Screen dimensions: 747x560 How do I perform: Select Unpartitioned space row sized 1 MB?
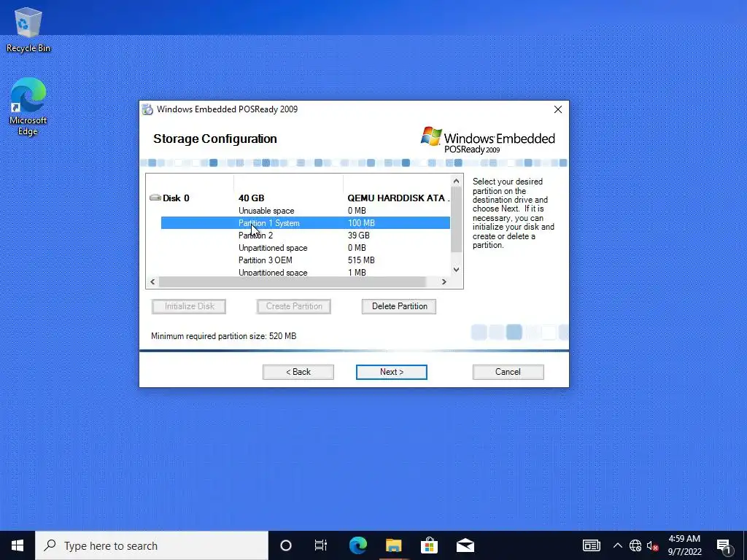point(306,273)
